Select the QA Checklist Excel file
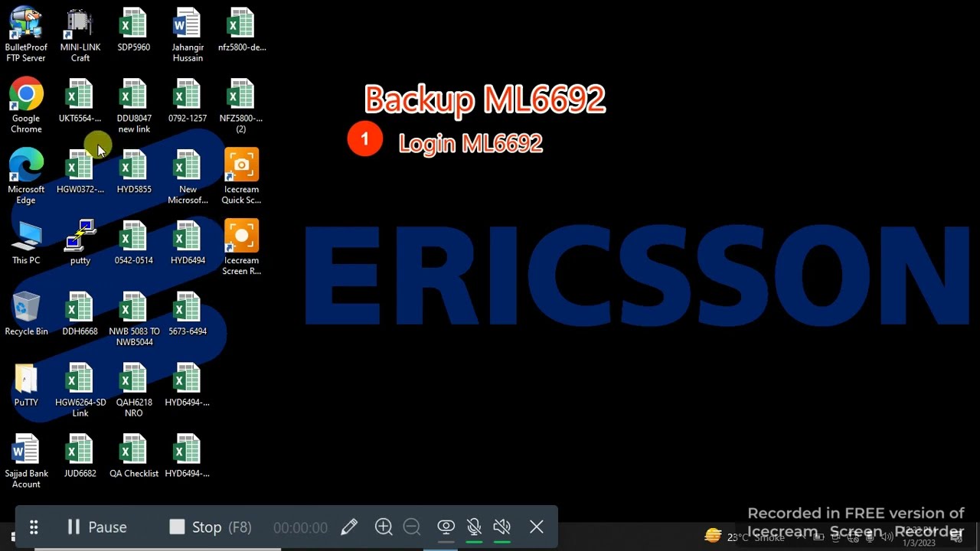The image size is (980, 551). [x=134, y=456]
